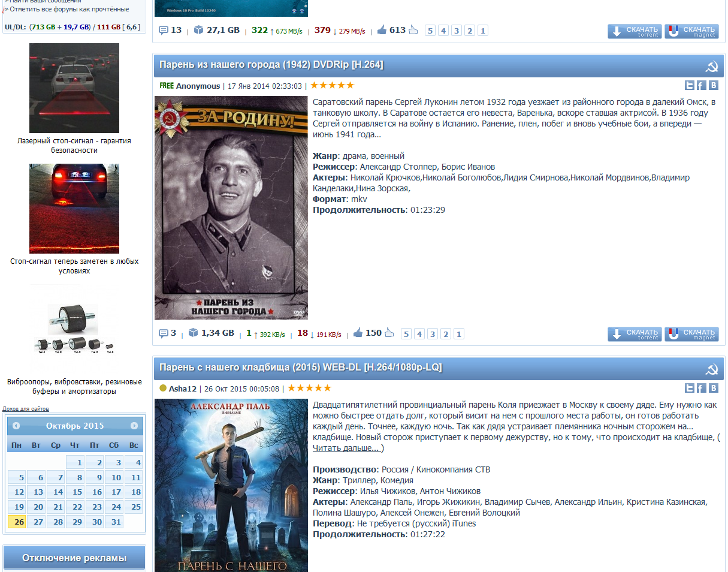
Task: Rate the 1942 film with score 1
Action: [459, 334]
